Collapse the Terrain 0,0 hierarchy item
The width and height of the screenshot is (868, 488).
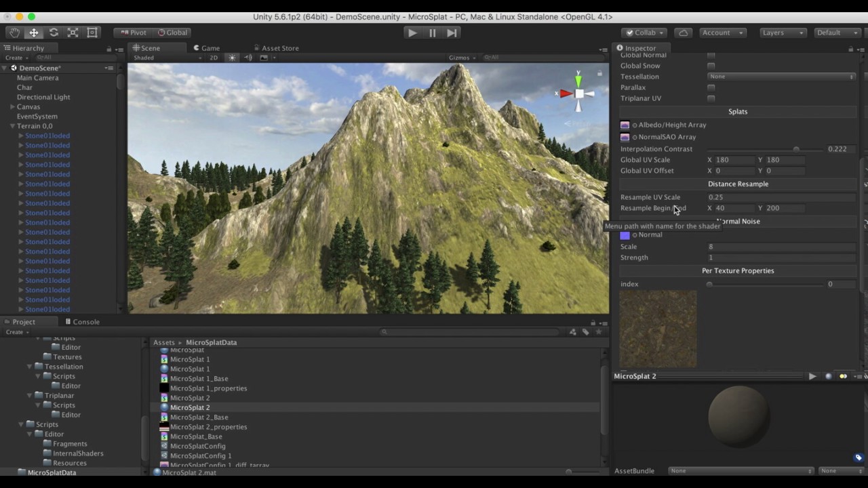pyautogui.click(x=12, y=126)
